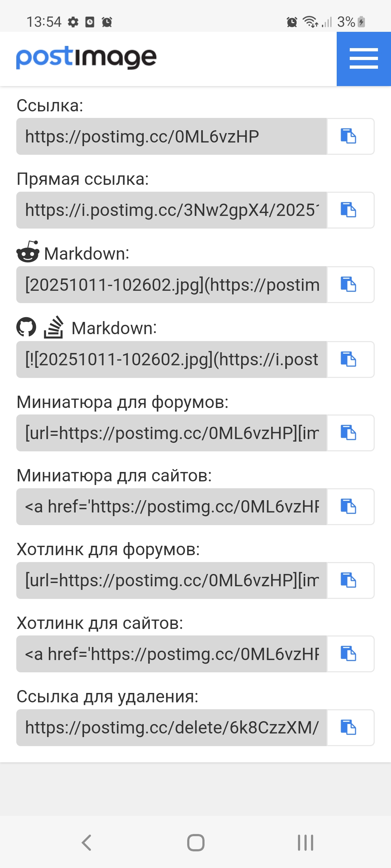Select the Хотлинк для сайтов field
391x868 pixels.
pyautogui.click(x=172, y=654)
